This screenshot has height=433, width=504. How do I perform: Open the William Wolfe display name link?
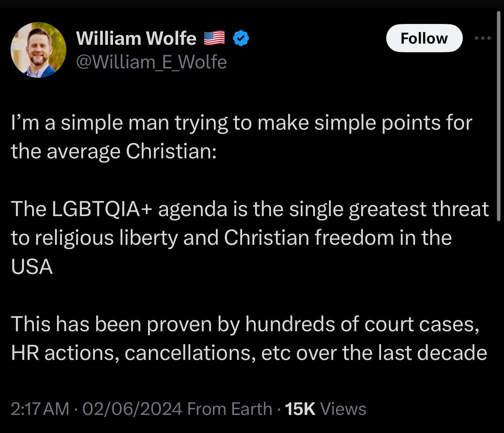(136, 38)
